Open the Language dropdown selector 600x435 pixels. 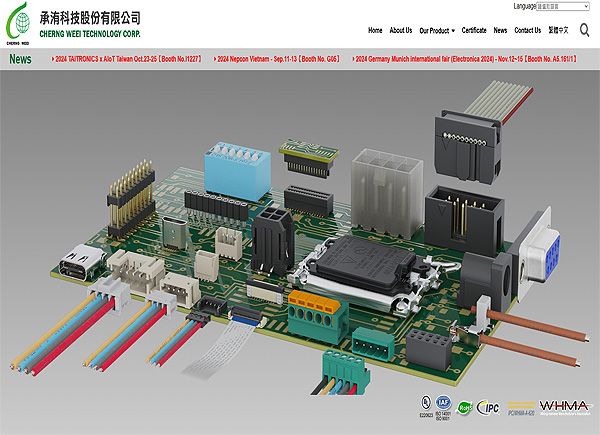coord(564,6)
